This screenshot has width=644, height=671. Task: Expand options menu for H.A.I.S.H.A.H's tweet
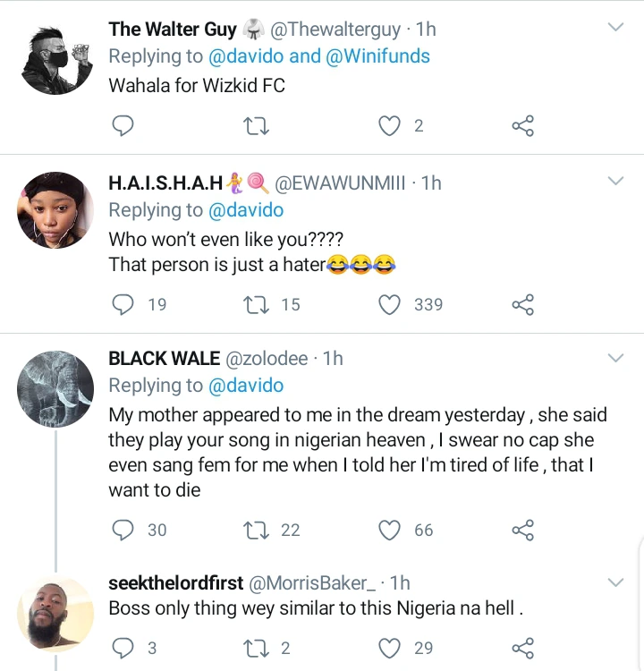point(615,182)
